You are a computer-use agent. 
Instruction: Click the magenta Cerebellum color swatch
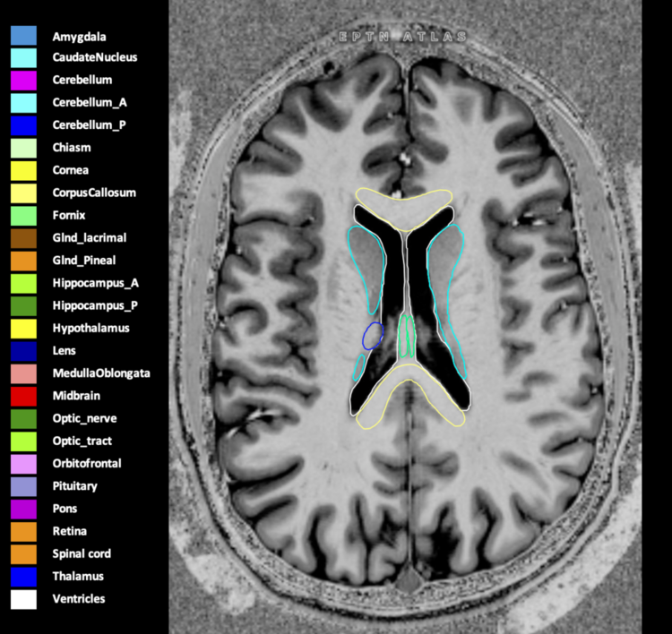pyautogui.click(x=23, y=80)
